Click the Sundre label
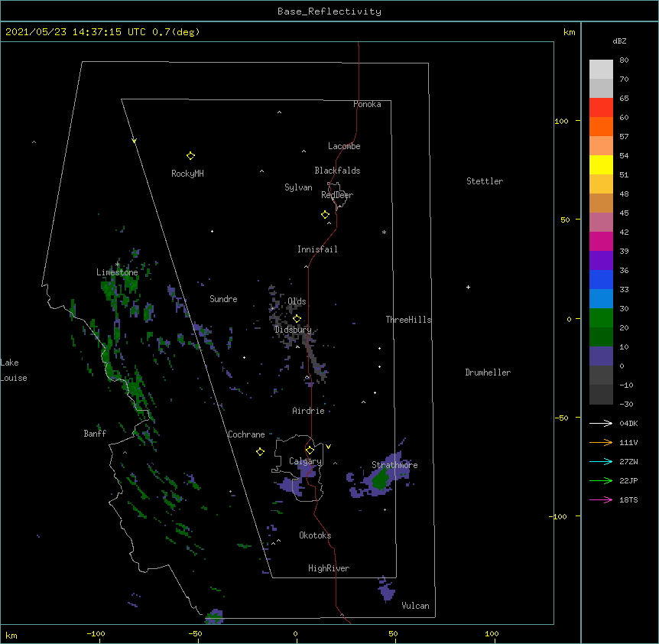659x644 pixels. (223, 299)
